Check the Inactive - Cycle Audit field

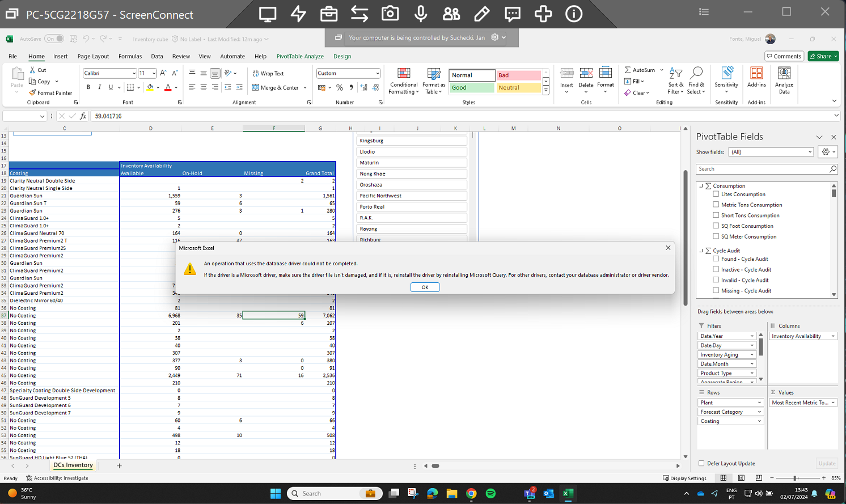(x=716, y=269)
